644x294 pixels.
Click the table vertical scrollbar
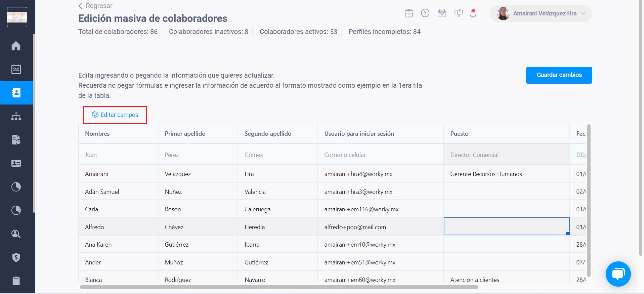tap(589, 201)
